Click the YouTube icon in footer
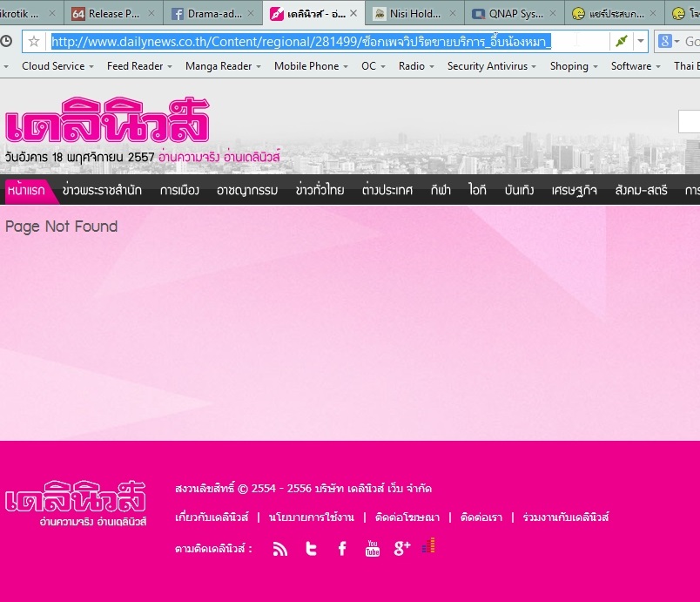Image resolution: width=700 pixels, height=602 pixels. [373, 548]
